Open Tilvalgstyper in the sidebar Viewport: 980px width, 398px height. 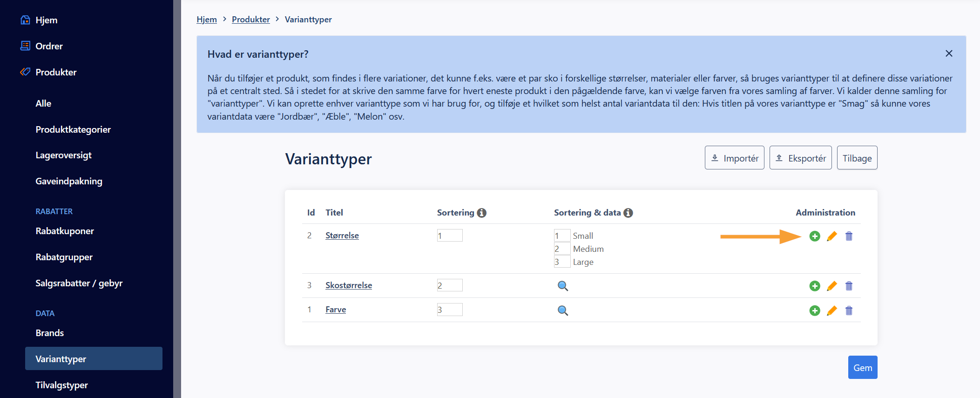coord(61,385)
